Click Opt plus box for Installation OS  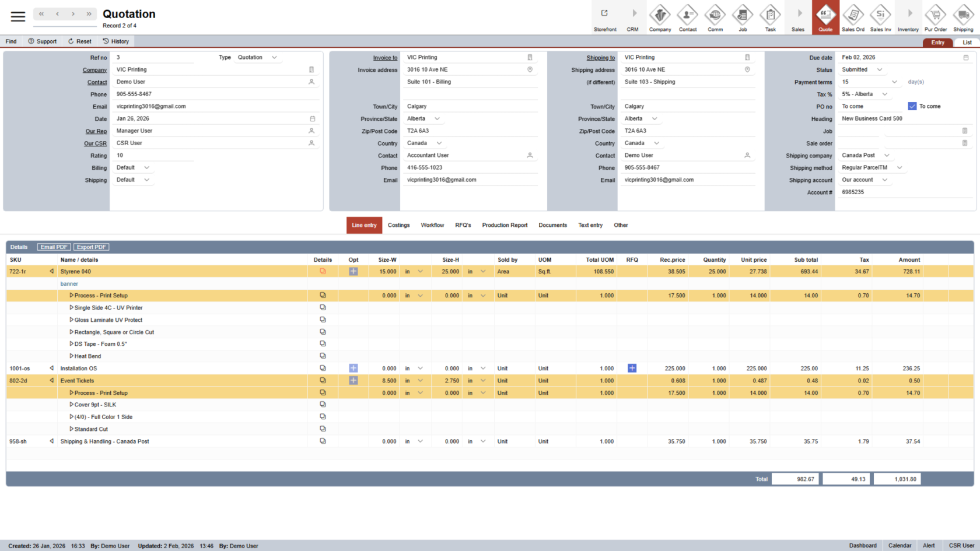tap(353, 368)
